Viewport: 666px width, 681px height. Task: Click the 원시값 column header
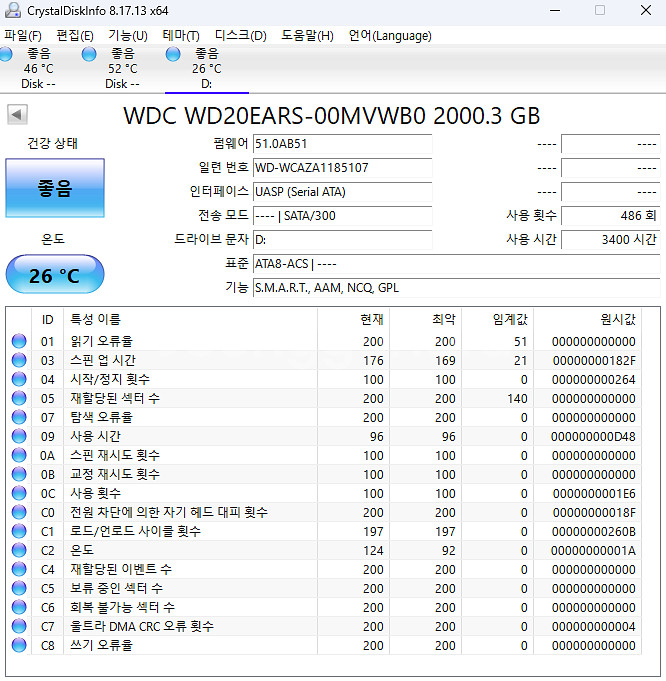tap(588, 320)
